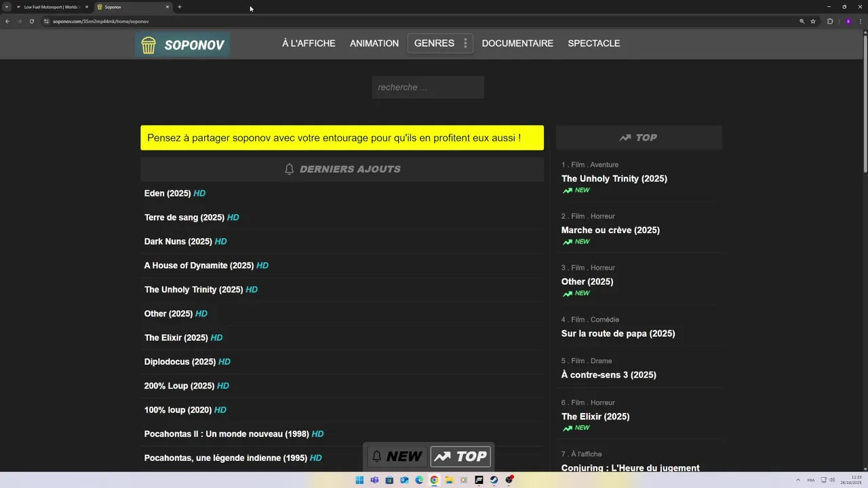Click the Chrome taskbar icon
Screen dimensions: 868x488
[434, 480]
